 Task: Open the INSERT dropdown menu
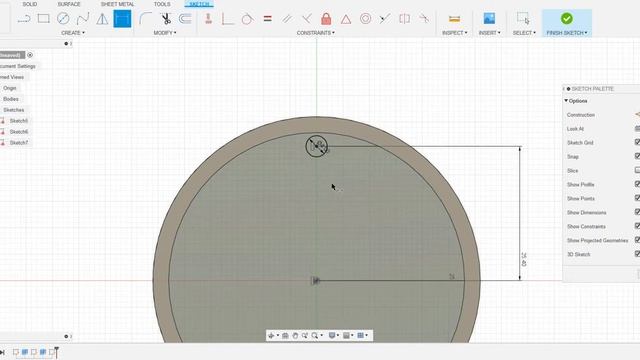489,33
